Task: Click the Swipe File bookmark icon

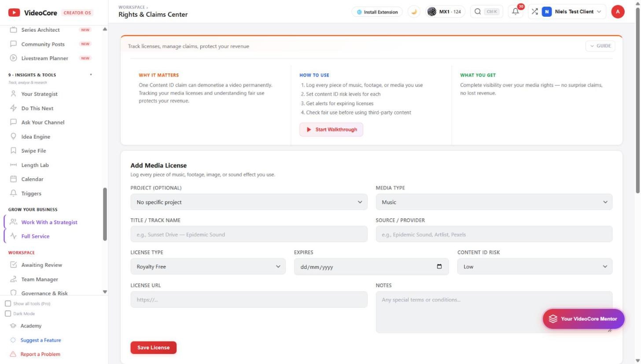Action: click(13, 151)
